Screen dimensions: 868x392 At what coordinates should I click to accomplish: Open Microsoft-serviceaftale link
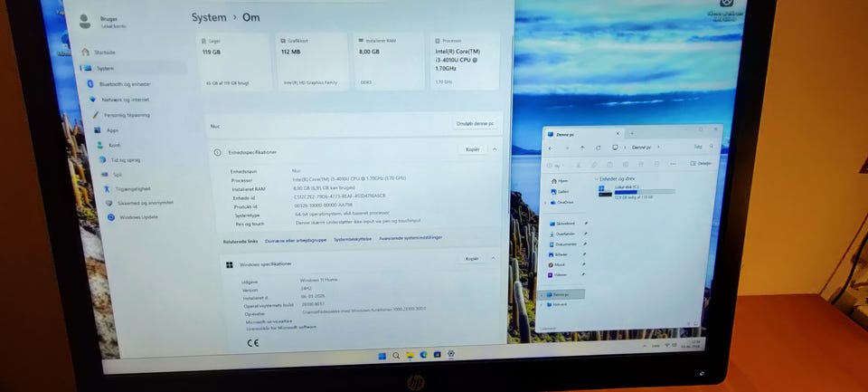tap(269, 321)
